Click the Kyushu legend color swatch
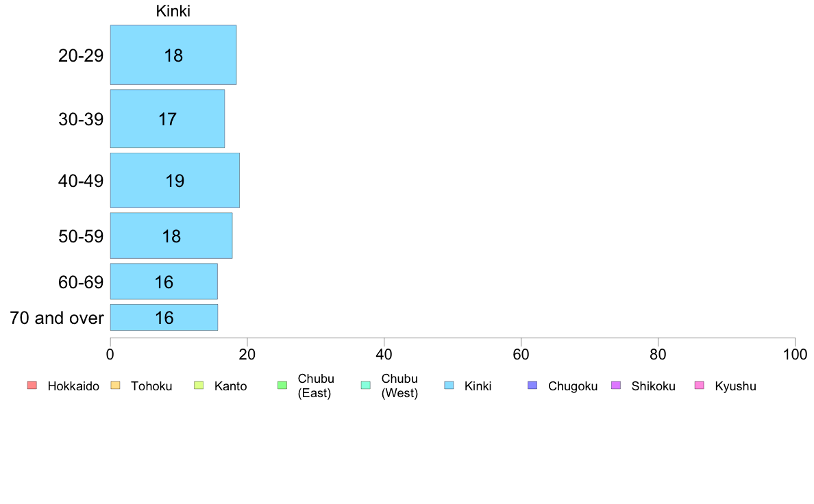 click(x=700, y=386)
